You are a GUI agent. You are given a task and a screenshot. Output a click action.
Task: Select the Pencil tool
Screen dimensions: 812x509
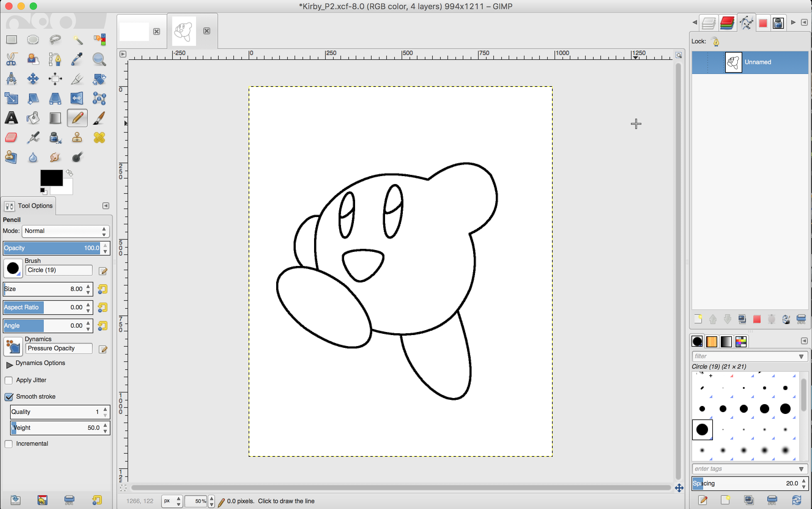pyautogui.click(x=77, y=118)
